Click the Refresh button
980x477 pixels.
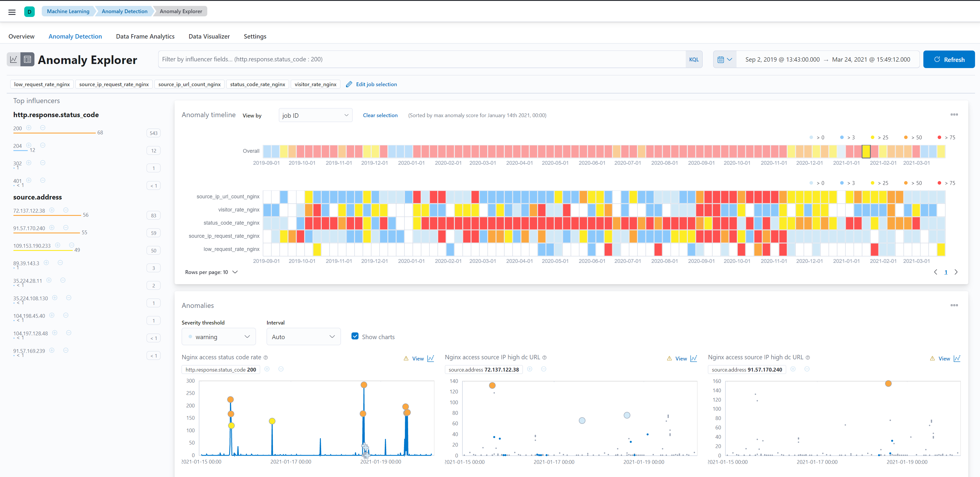(x=949, y=59)
